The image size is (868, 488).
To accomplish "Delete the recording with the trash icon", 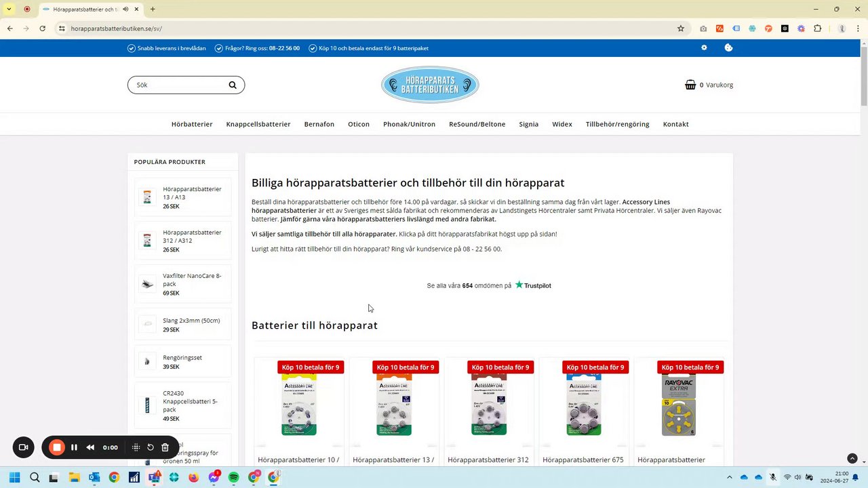I will point(165,447).
